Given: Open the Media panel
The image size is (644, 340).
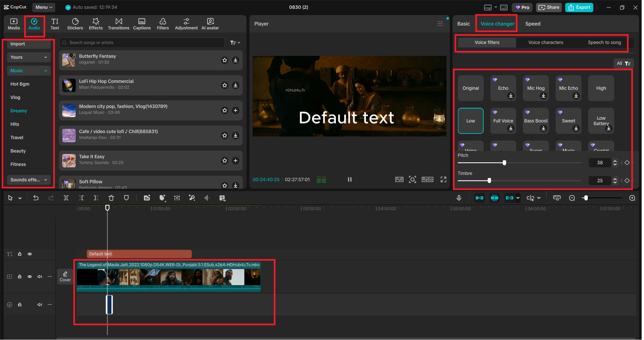Looking at the screenshot, I should point(14,24).
